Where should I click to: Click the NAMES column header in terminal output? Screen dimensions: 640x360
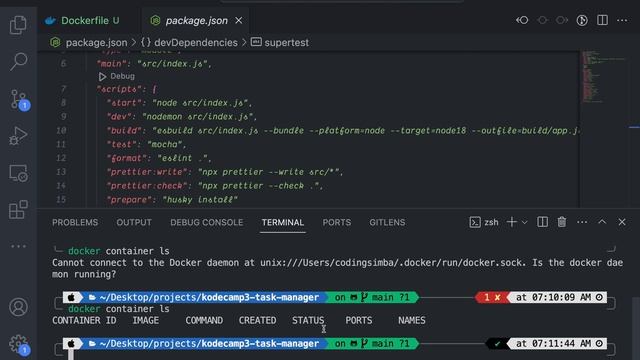pyautogui.click(x=412, y=320)
